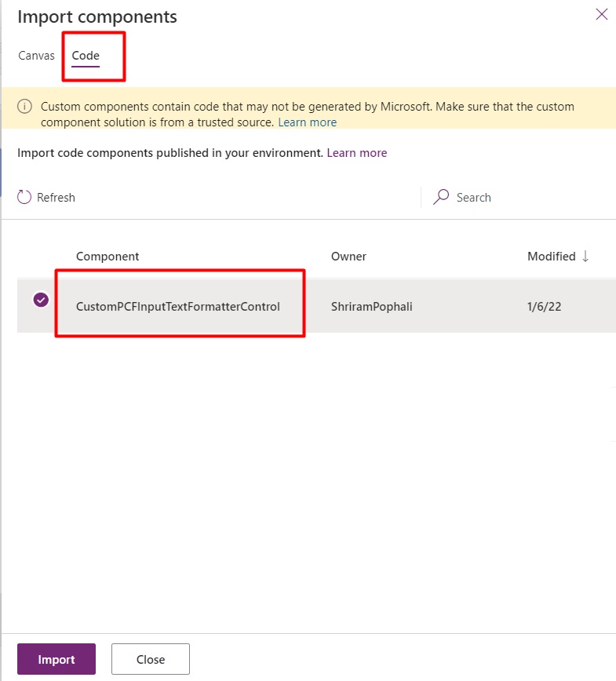Click the circular Refresh arrow icon
616x681 pixels.
pyautogui.click(x=24, y=198)
